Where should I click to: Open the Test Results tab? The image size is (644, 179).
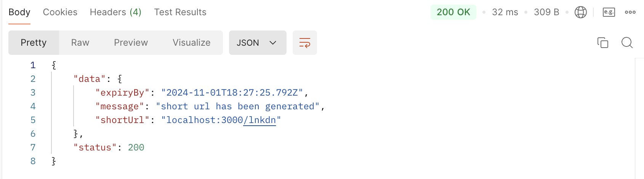coord(180,12)
